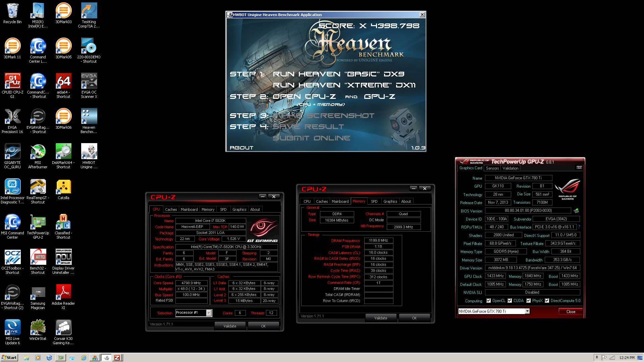This screenshot has width=644, height=362.
Task: Click OK in the right CPU-Z memory window
Action: [x=414, y=318]
